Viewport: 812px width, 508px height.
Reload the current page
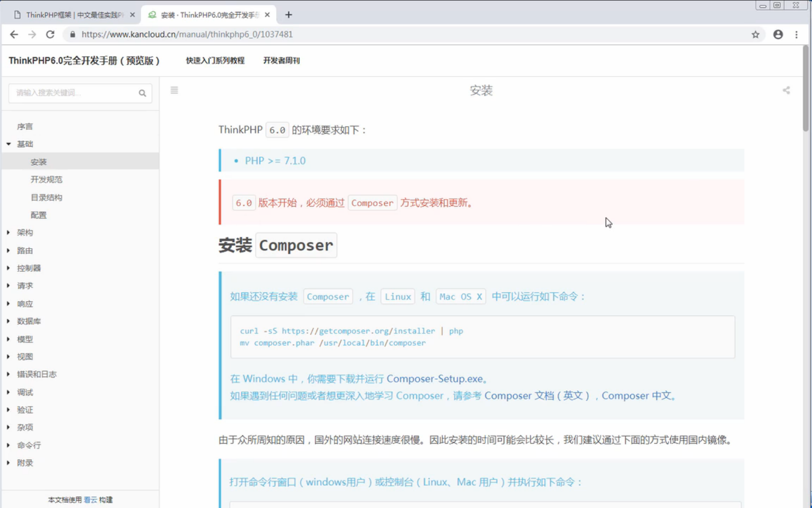(50, 34)
